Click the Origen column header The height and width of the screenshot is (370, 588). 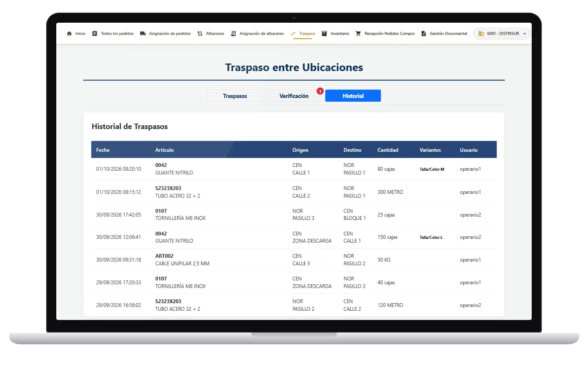point(300,150)
